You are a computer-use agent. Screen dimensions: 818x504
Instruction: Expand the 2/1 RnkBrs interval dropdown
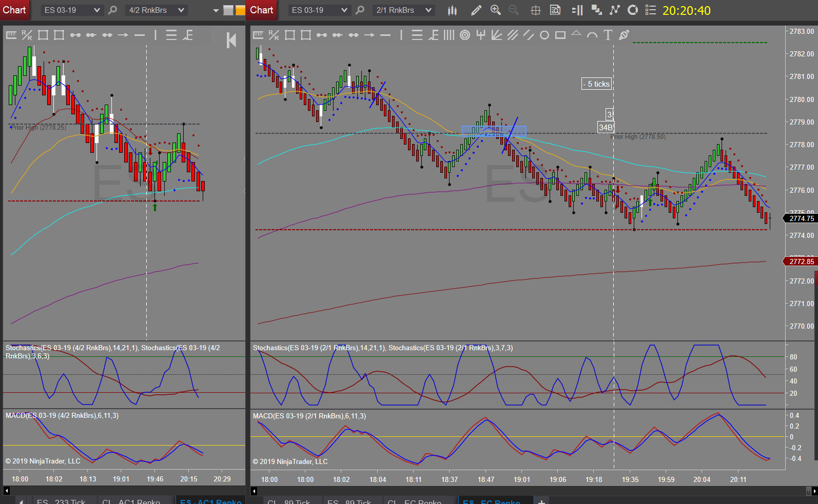point(404,10)
